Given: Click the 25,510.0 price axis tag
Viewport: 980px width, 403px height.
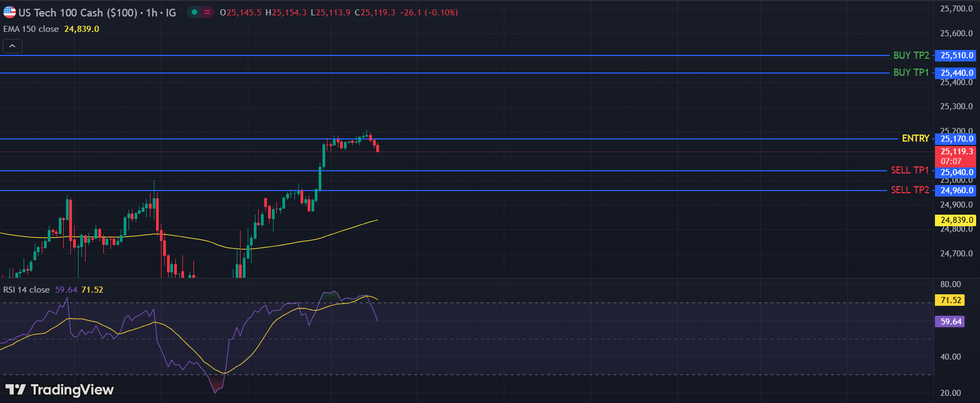Looking at the screenshot, I should (x=956, y=55).
